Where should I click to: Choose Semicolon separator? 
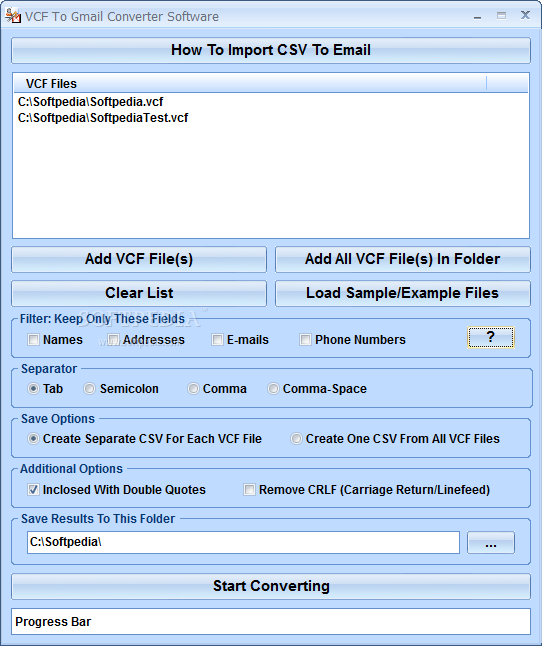89,389
